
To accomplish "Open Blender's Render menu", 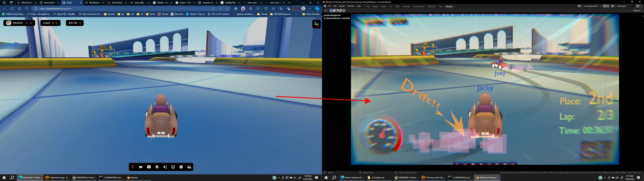I will (342, 6).
